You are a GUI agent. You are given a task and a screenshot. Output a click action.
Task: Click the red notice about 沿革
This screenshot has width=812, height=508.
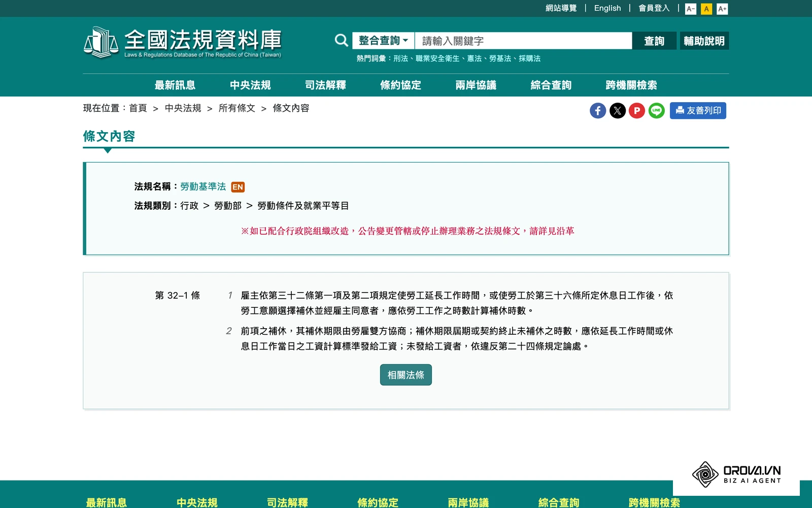click(x=408, y=231)
